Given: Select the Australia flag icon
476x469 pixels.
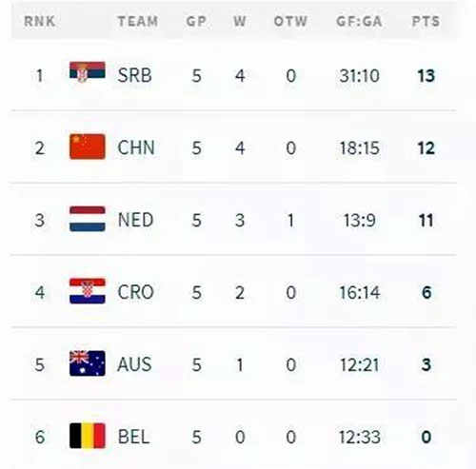Looking at the screenshot, I should [x=88, y=363].
